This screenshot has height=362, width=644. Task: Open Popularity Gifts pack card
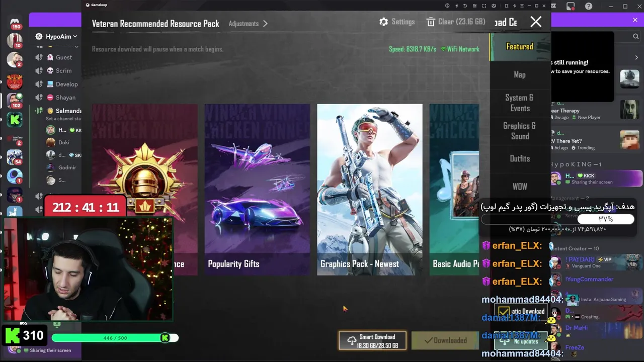pos(257,190)
